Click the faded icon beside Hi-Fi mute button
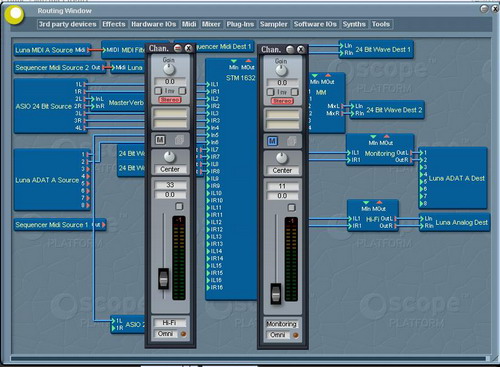500x367 pixels. click(x=179, y=140)
